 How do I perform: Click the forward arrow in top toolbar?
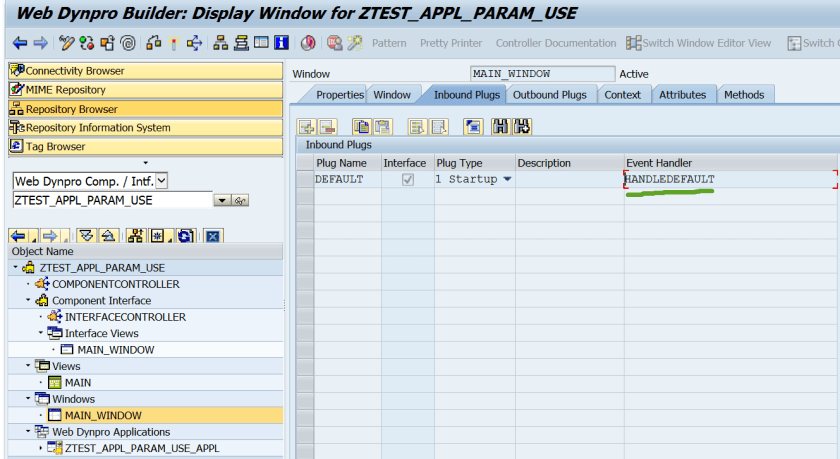point(41,43)
